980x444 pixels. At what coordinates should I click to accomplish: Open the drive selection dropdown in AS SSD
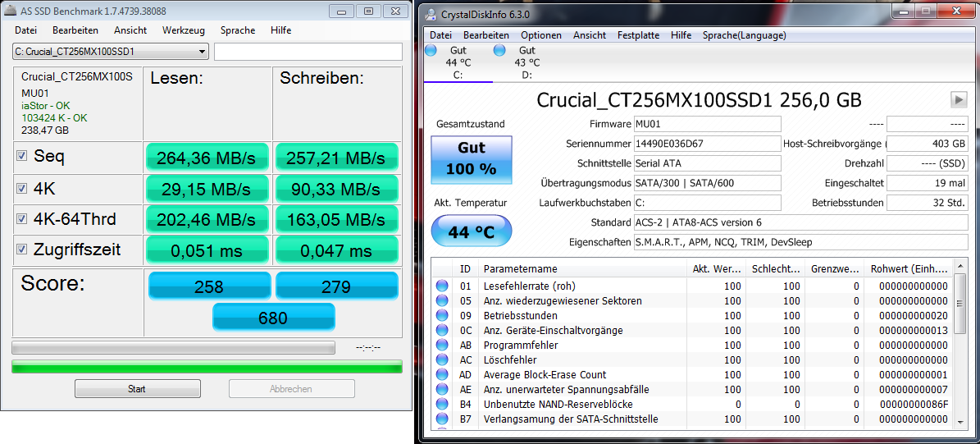[110, 52]
